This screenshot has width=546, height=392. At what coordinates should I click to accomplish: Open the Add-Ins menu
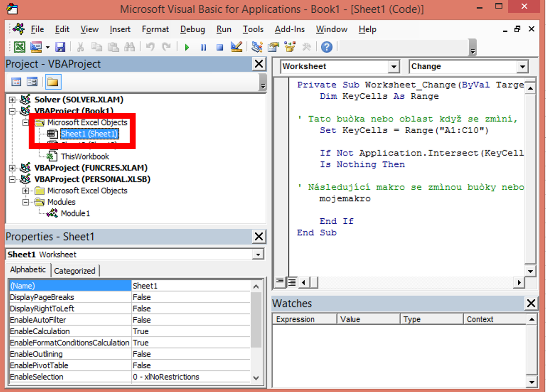point(290,29)
